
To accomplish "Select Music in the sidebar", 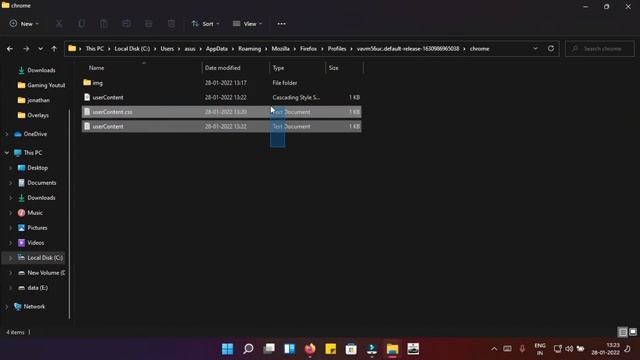I will [30, 213].
